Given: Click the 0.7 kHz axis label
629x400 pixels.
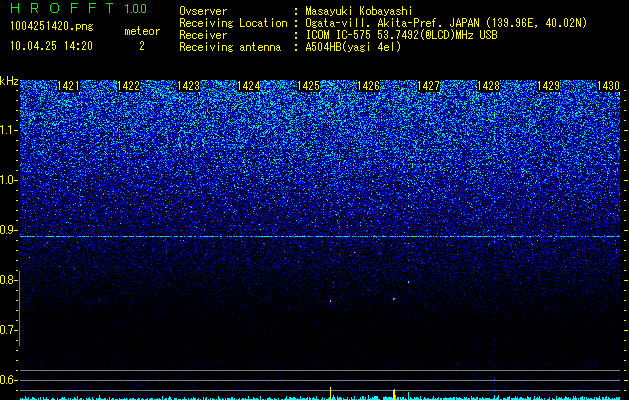Looking at the screenshot, I should click(x=8, y=330).
